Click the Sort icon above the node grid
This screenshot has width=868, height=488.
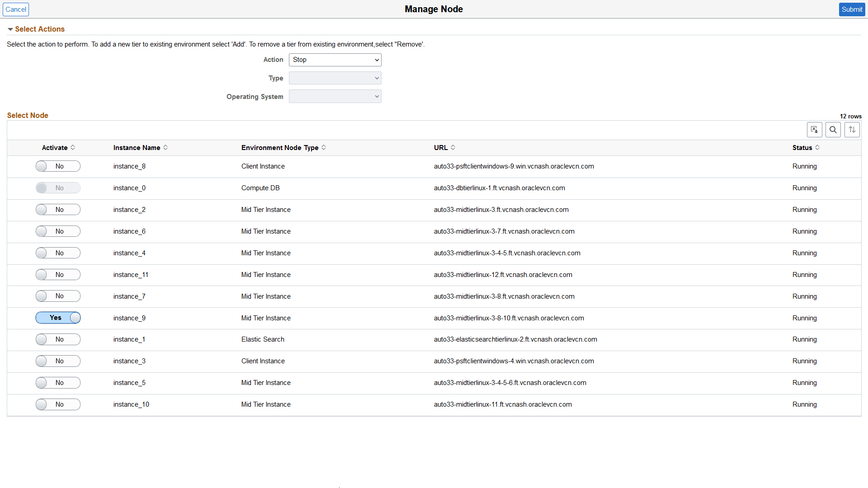click(x=852, y=130)
